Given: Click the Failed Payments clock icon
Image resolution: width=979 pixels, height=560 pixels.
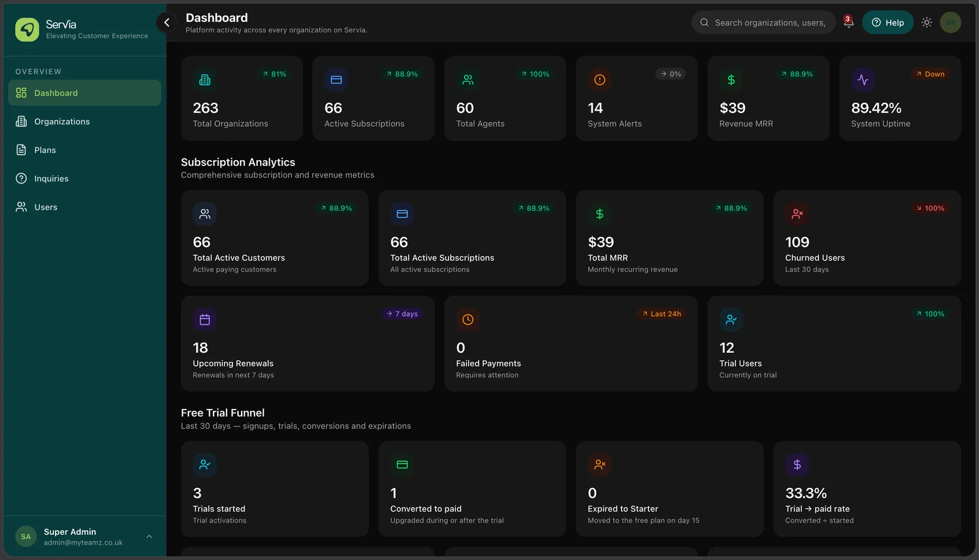Looking at the screenshot, I should click(468, 320).
